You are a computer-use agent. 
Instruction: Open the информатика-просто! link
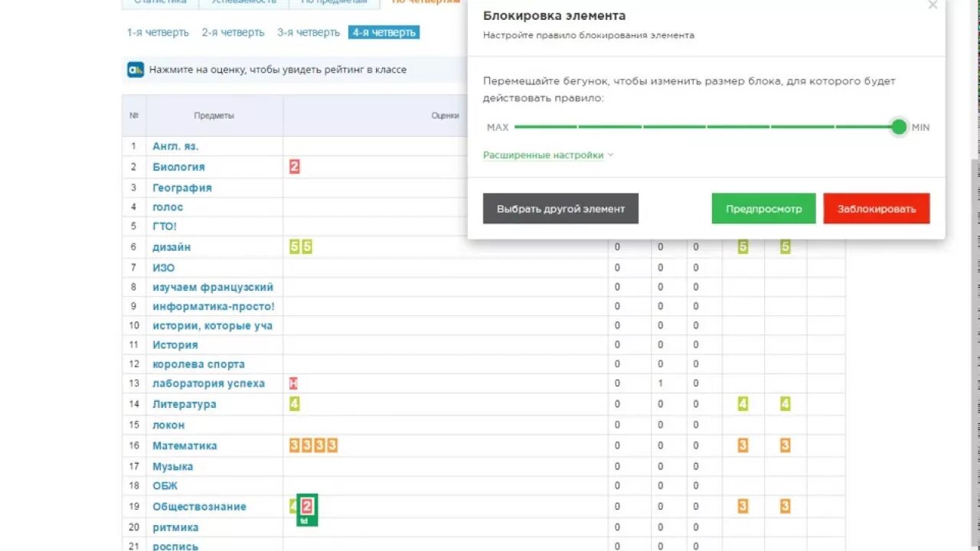point(214,306)
